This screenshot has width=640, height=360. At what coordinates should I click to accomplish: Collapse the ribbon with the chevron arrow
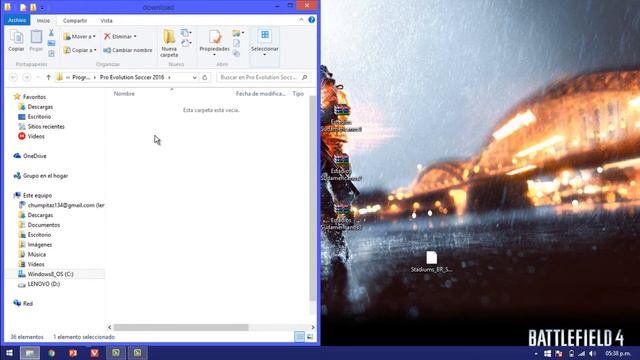[x=301, y=20]
